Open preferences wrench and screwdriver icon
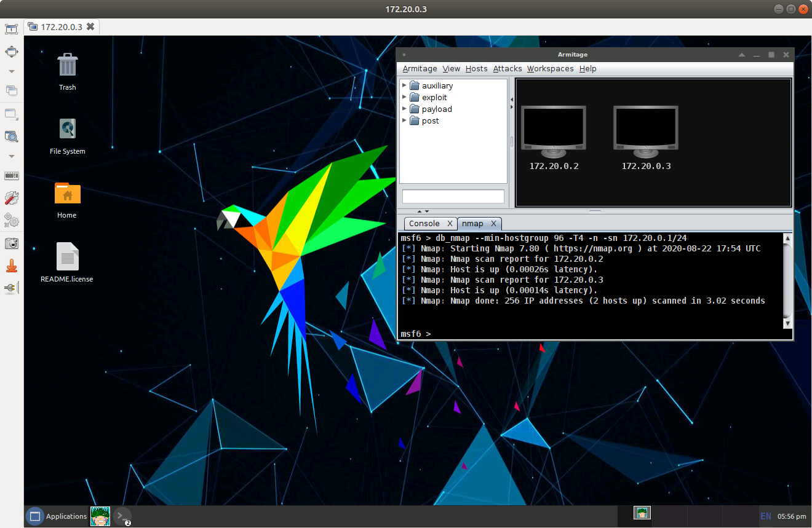Image resolution: width=812 pixels, height=528 pixels. pyautogui.click(x=11, y=198)
